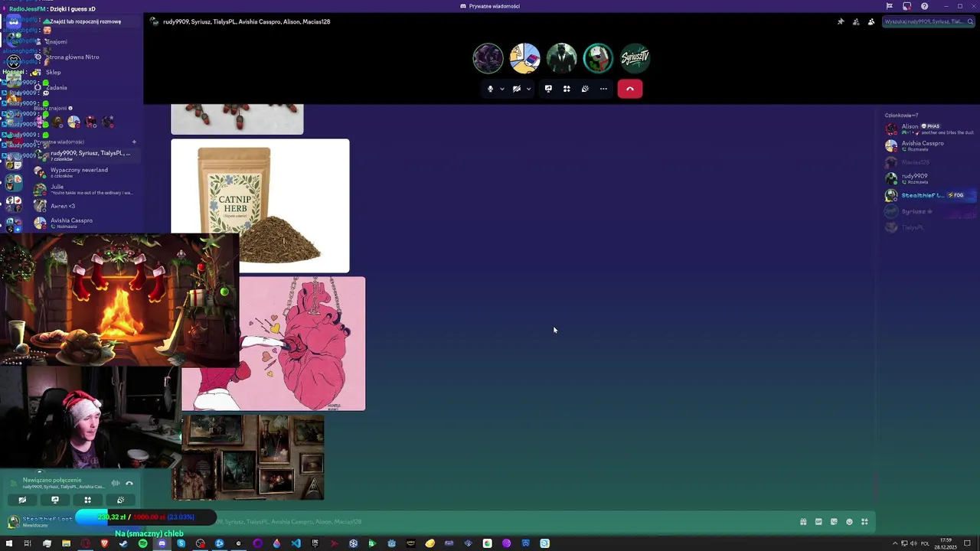Open Alison in the members list

point(929,129)
